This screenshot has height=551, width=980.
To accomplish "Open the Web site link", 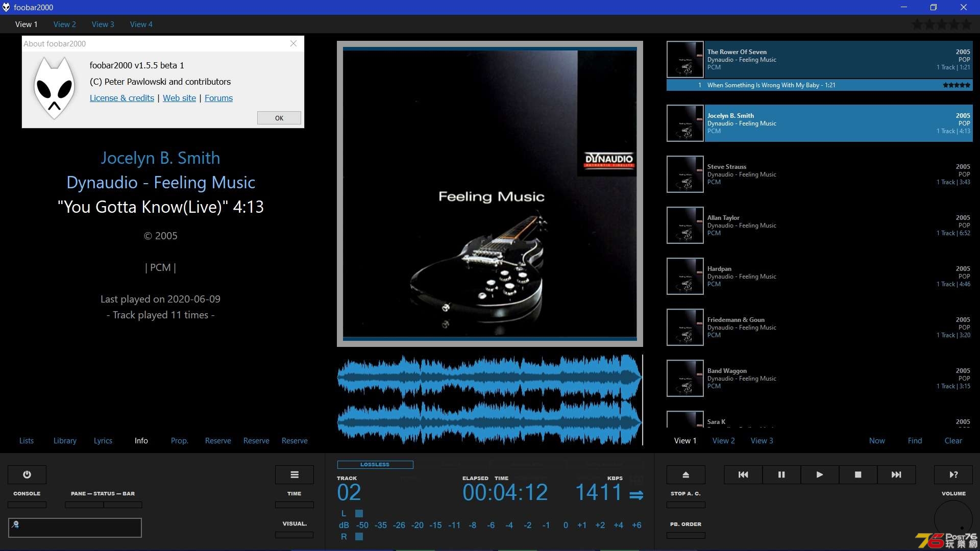I will [179, 98].
